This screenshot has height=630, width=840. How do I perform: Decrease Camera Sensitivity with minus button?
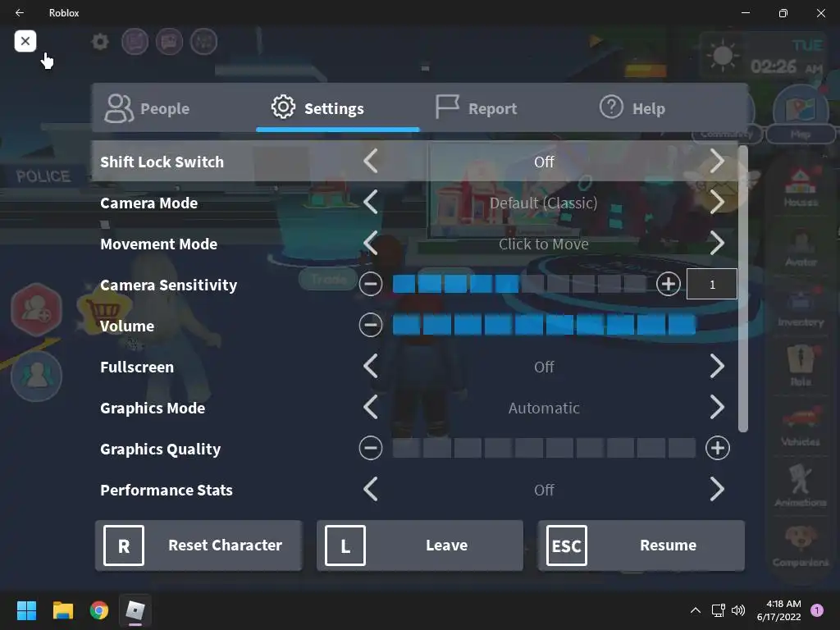coord(371,284)
